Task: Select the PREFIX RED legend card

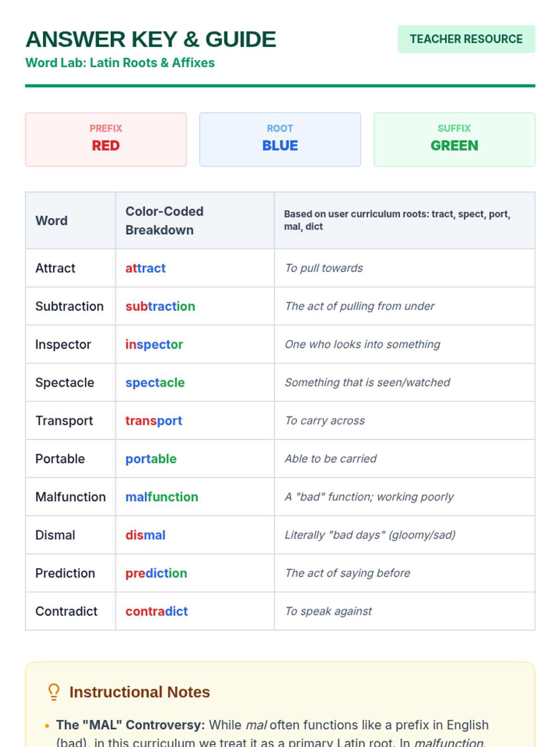Action: pyautogui.click(x=106, y=139)
